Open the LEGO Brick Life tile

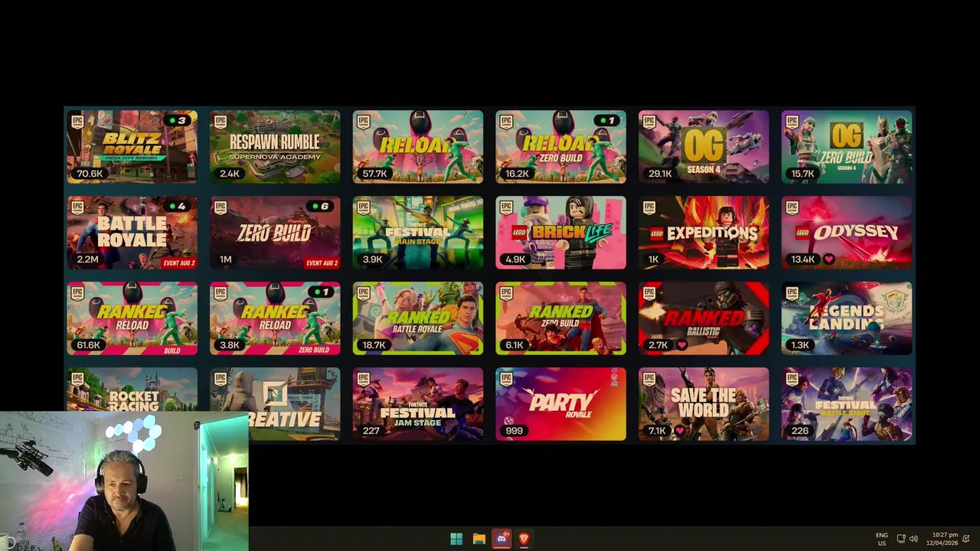(560, 233)
